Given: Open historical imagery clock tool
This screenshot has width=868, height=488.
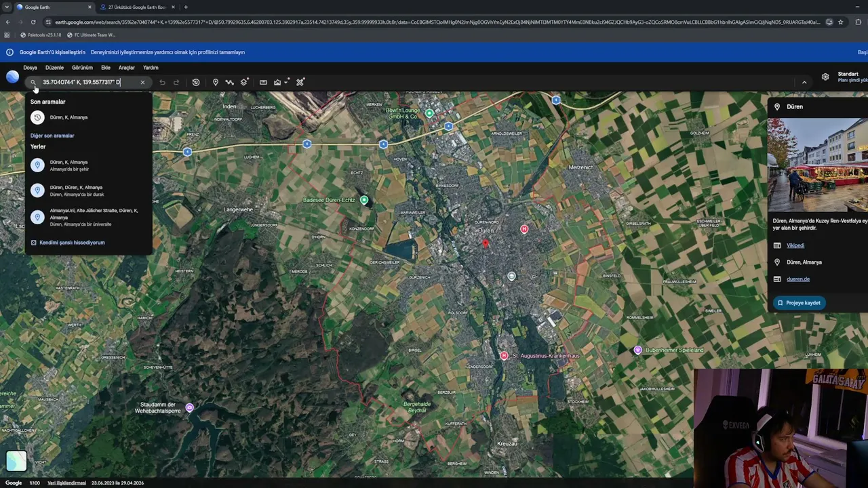Looking at the screenshot, I should pyautogui.click(x=196, y=83).
